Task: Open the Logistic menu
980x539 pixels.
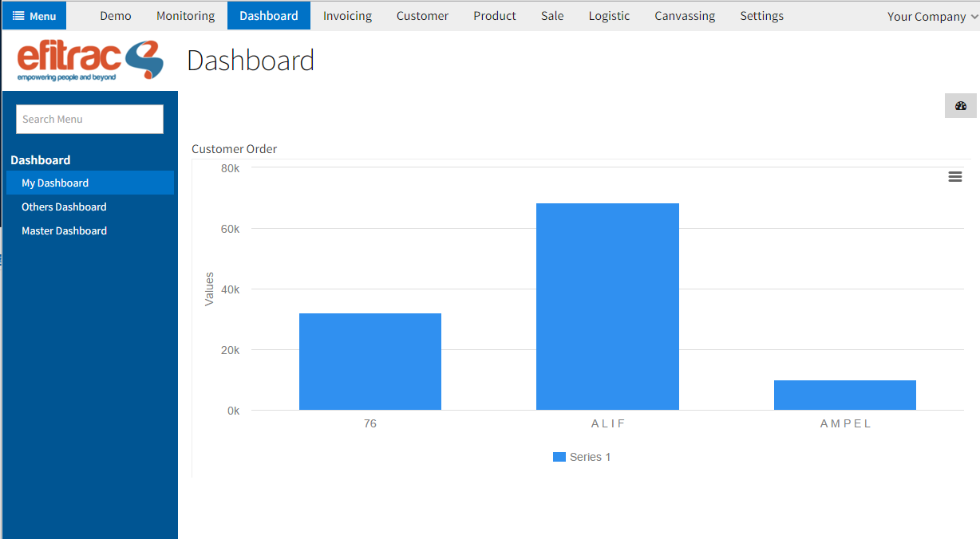Action: pyautogui.click(x=609, y=16)
